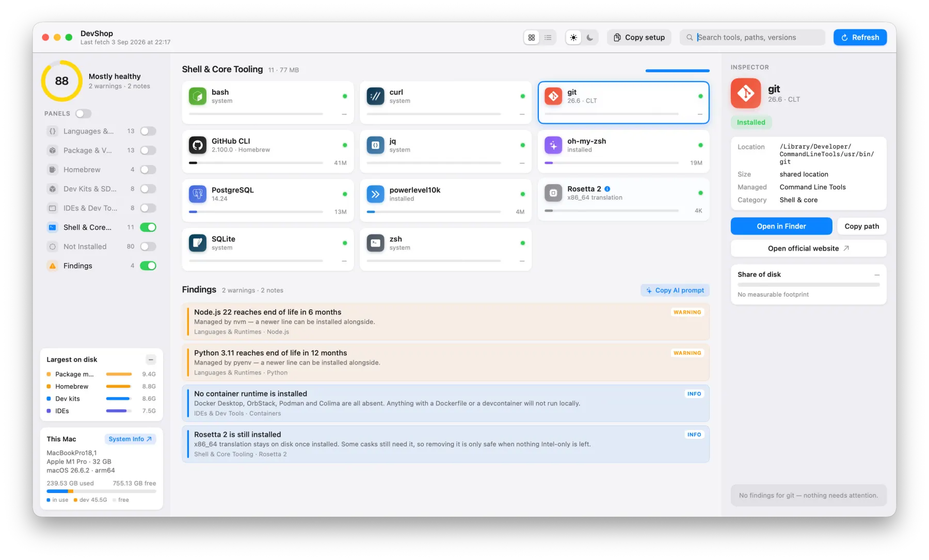Click the Installed status badge
This screenshot has width=929, height=560.
coord(751,122)
